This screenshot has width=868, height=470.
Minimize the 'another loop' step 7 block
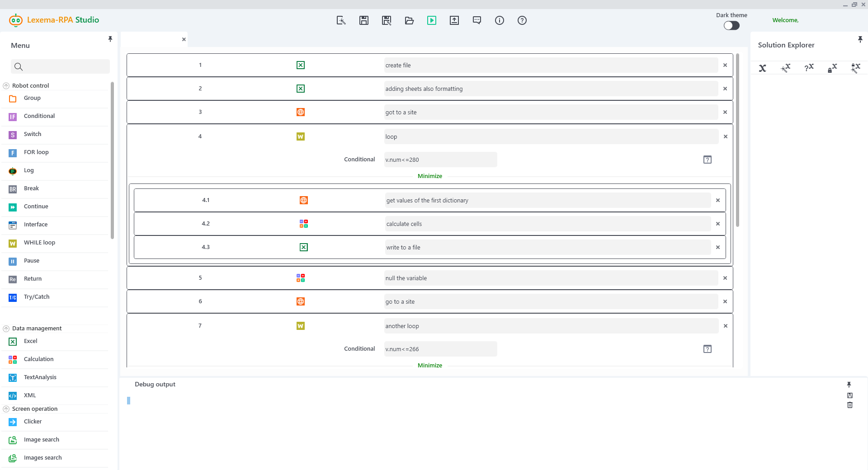pyautogui.click(x=429, y=366)
